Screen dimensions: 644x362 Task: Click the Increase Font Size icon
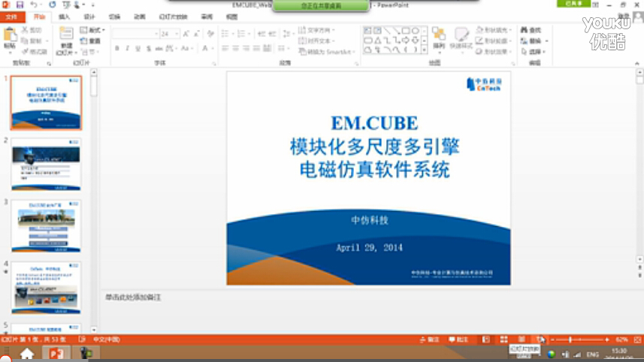click(x=186, y=34)
